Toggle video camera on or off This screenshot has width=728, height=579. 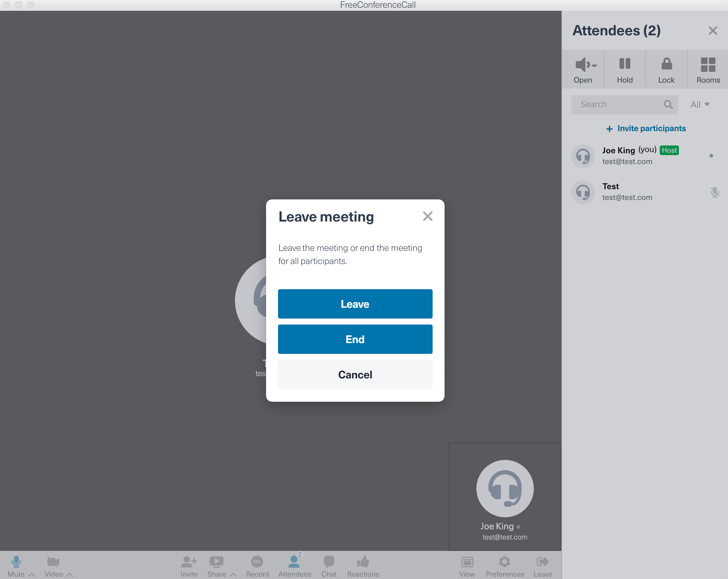(x=53, y=562)
